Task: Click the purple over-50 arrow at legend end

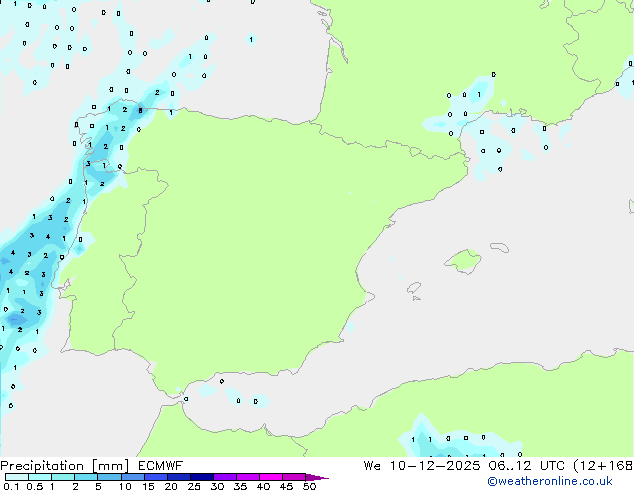Action: [317, 477]
